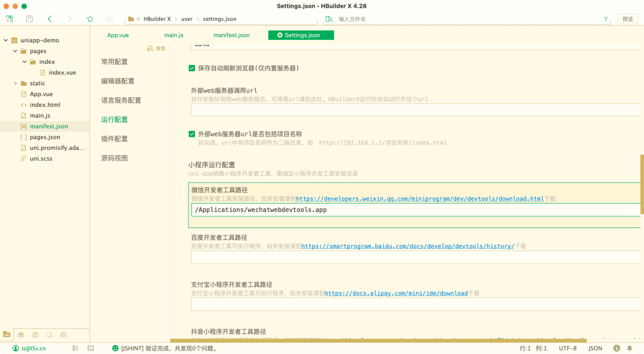
Task: Click the new file toolbar icon
Action: [x=9, y=19]
